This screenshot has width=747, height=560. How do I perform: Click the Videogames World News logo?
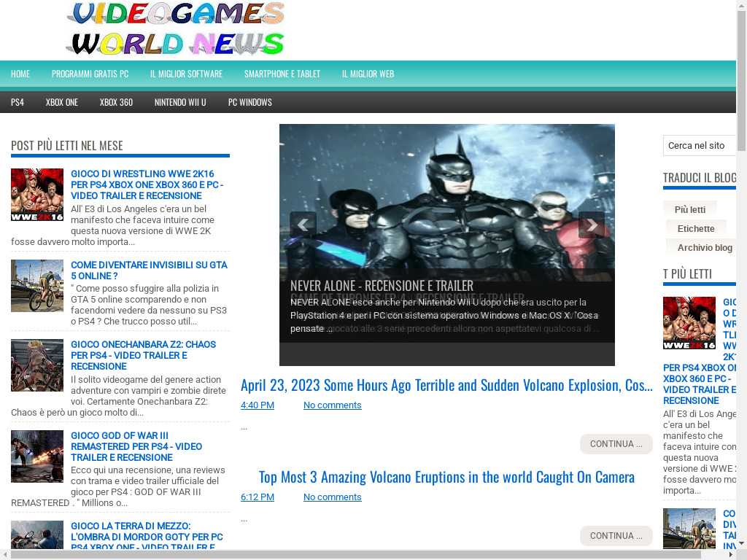[175, 29]
